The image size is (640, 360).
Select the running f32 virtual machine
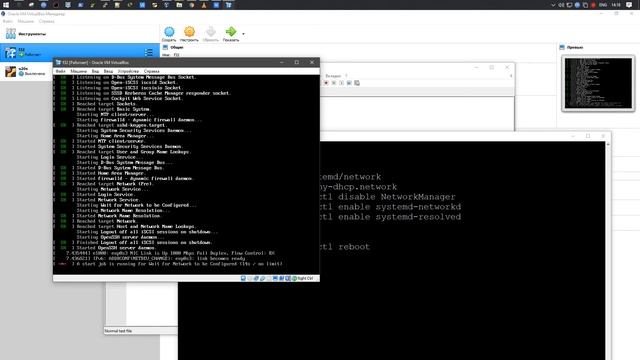(80, 52)
